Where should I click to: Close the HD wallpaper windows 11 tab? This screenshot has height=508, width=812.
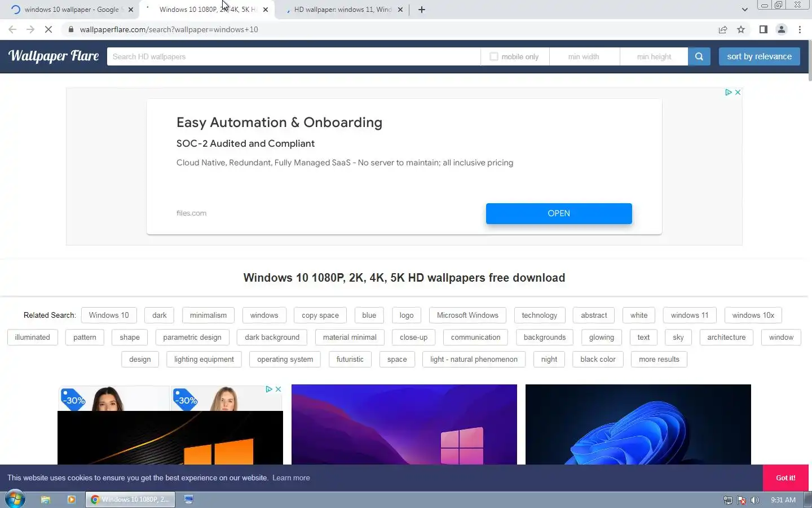coord(400,10)
